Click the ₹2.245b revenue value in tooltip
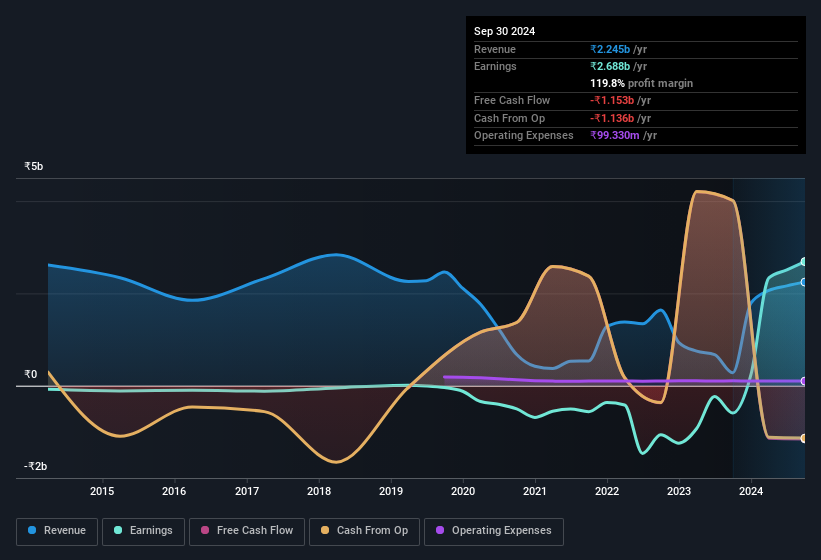Image resolution: width=821 pixels, height=560 pixels. (610, 49)
